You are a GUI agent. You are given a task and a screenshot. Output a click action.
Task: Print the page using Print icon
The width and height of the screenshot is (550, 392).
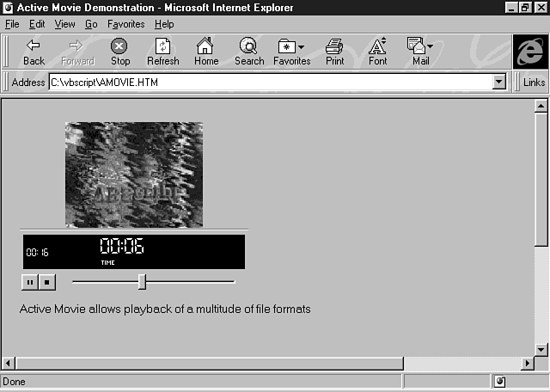[334, 51]
